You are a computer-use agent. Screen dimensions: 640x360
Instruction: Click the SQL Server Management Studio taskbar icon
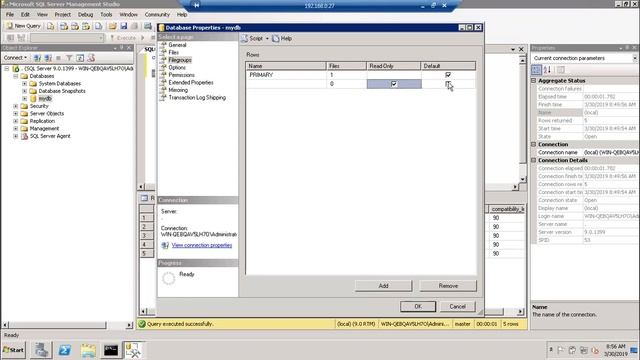(x=133, y=350)
